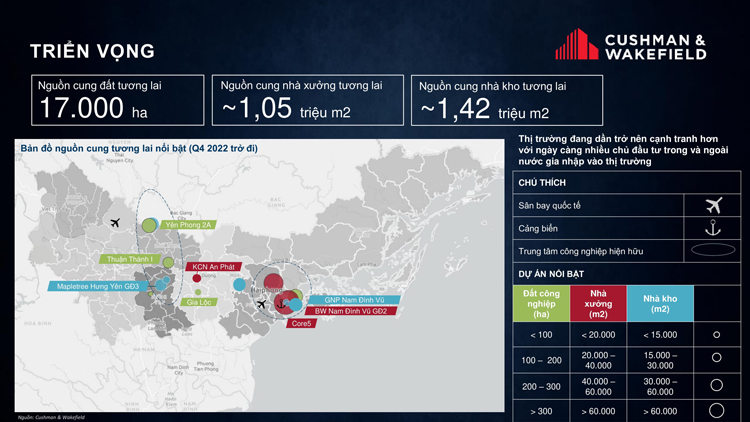Click the KCN An Phát map label
Viewport: 750px width, 422px height.
[214, 267]
